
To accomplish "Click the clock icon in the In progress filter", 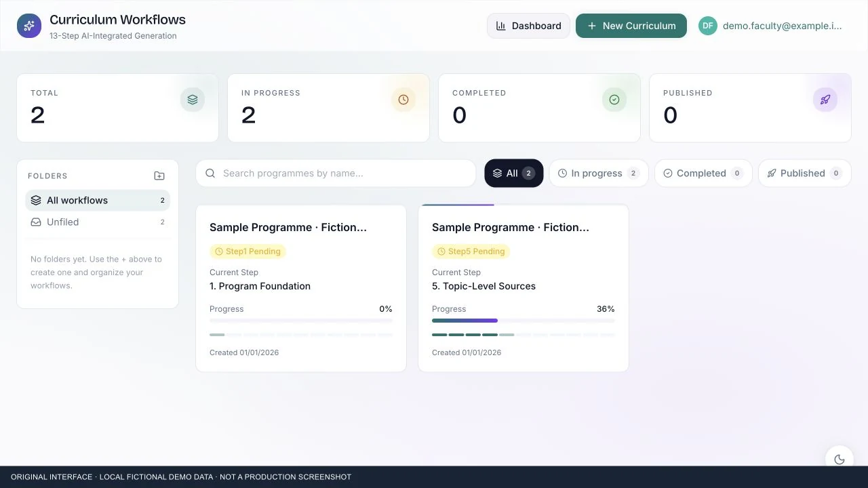I will 563,174.
